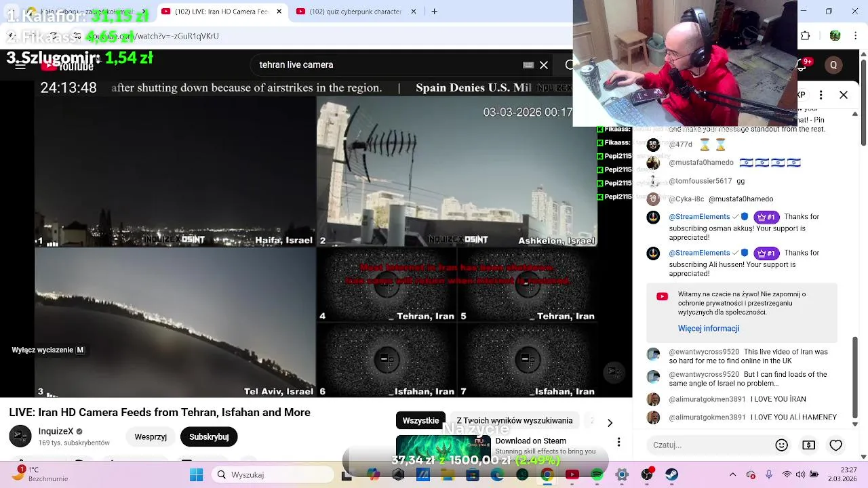Image resolution: width=868 pixels, height=488 pixels.
Task: Click @tomfoussier5617 gg chat message
Action: point(741,181)
